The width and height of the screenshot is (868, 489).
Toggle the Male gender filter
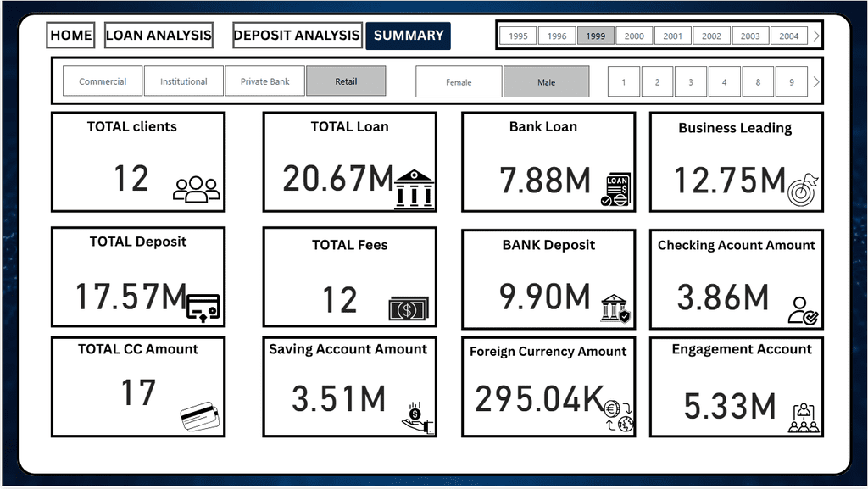[x=546, y=82]
